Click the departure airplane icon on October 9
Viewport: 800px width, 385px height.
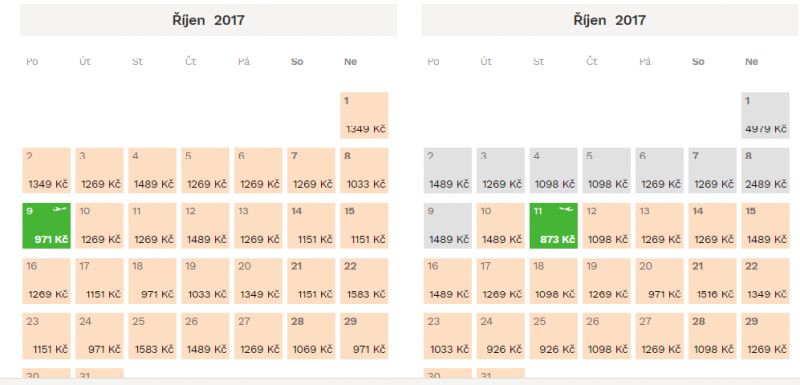pyautogui.click(x=60, y=209)
